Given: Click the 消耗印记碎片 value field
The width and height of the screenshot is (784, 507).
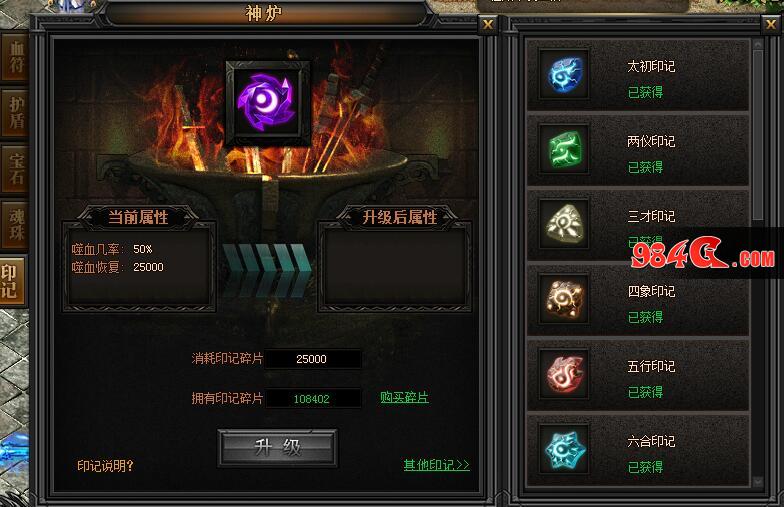Looking at the screenshot, I should click(x=313, y=359).
